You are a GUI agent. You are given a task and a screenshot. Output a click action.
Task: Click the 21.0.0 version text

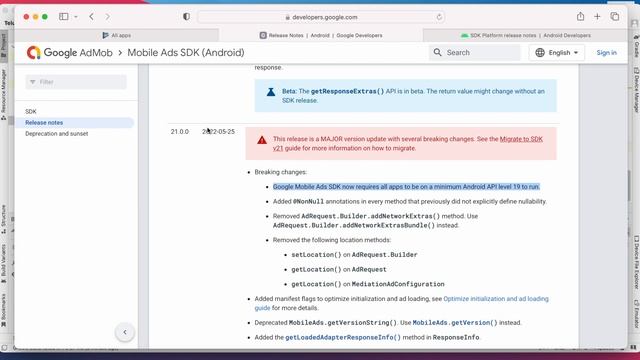[180, 131]
